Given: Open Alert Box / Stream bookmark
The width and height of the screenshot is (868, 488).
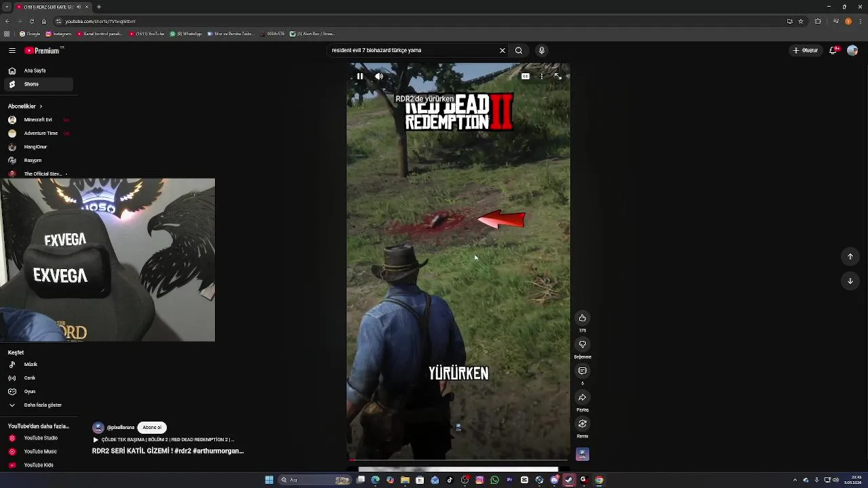Looking at the screenshot, I should pos(313,34).
